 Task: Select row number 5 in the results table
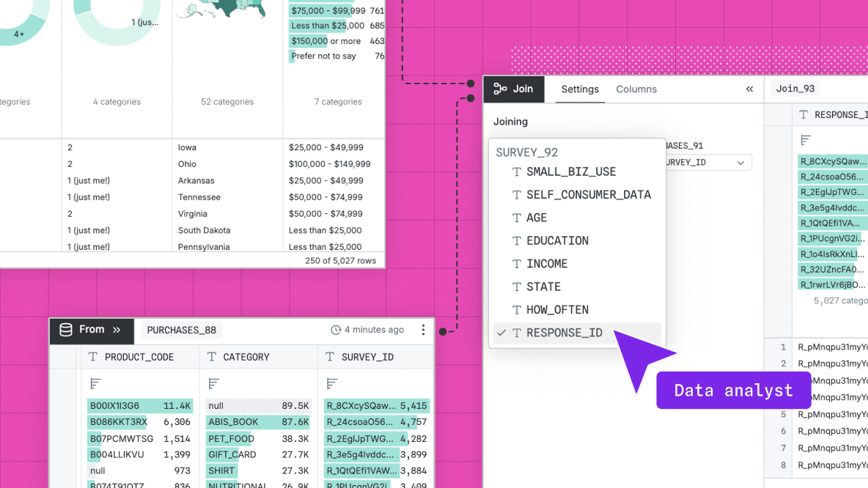[781, 414]
